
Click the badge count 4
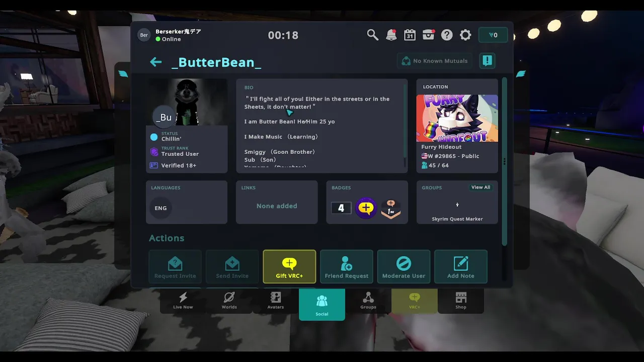341,208
